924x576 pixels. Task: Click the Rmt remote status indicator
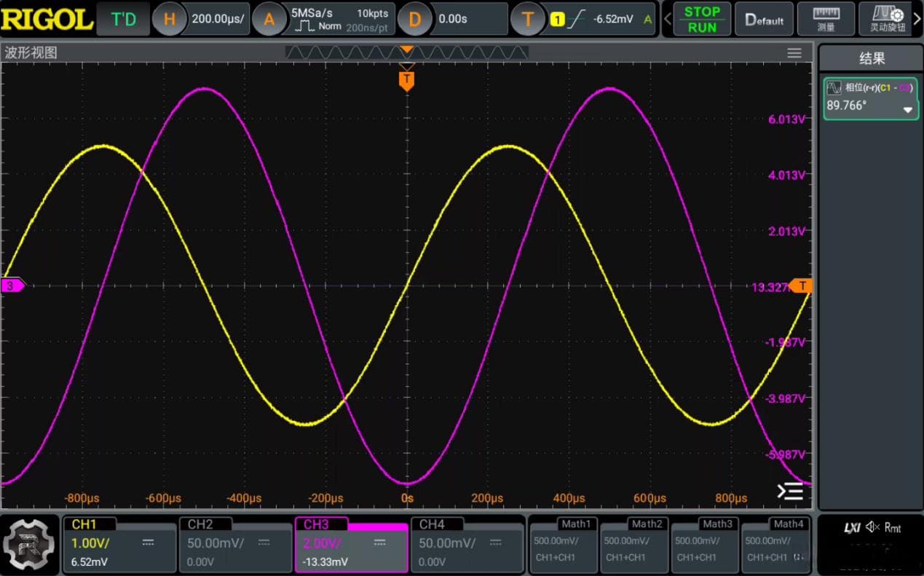click(x=893, y=527)
